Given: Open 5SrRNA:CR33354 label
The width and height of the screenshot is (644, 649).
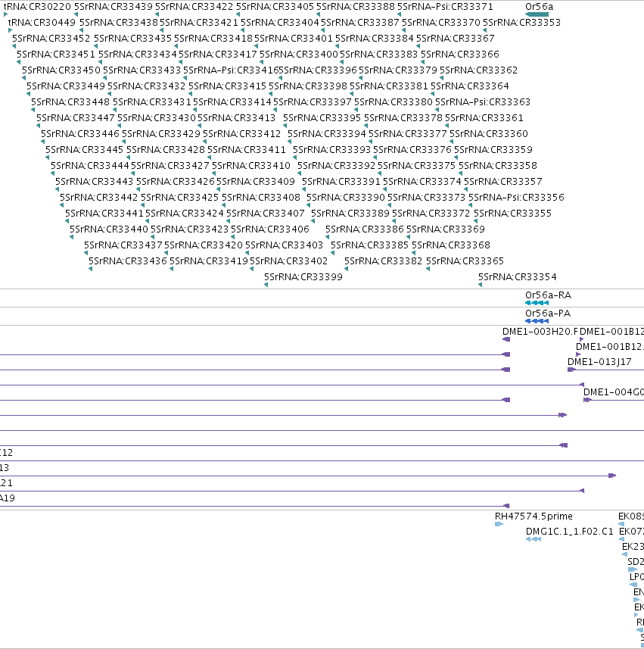Looking at the screenshot, I should point(518,277).
